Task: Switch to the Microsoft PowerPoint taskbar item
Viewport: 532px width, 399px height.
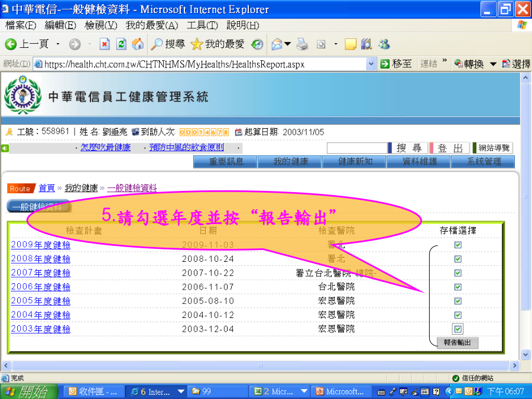Action: click(340, 391)
